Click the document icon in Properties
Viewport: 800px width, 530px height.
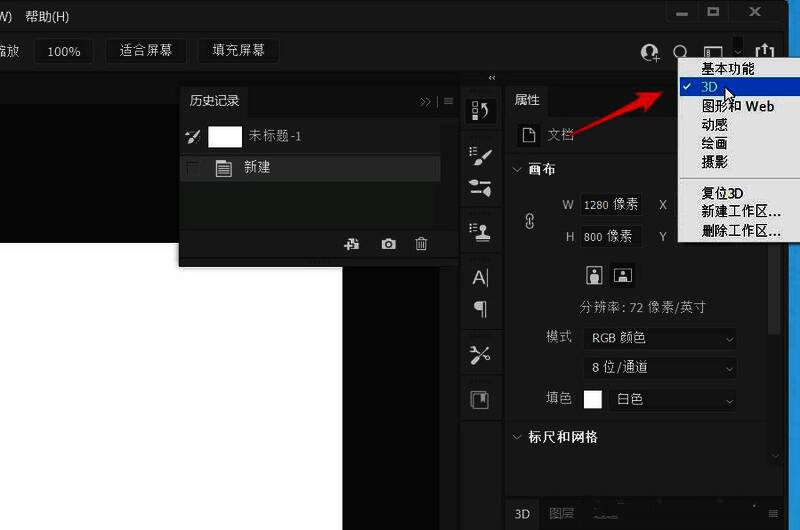[x=529, y=135]
